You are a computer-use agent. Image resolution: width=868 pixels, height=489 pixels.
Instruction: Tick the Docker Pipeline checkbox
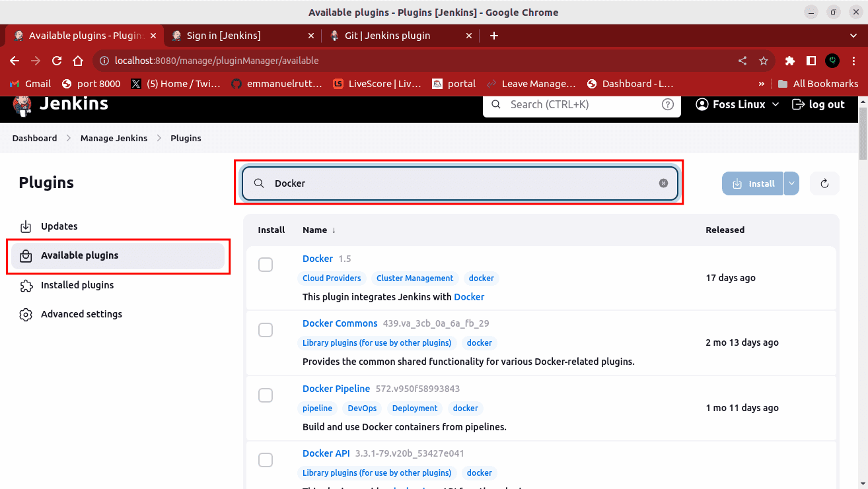click(266, 395)
